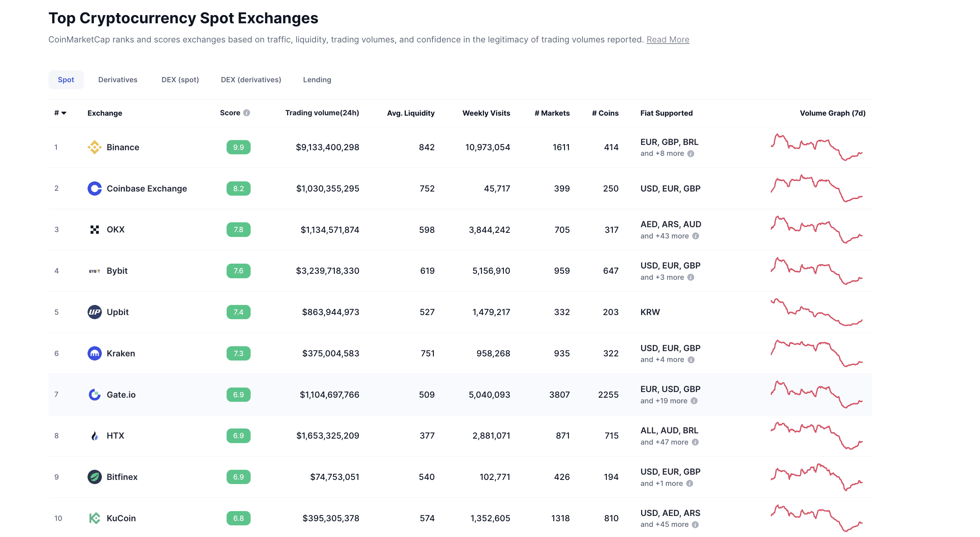980x537 pixels.
Task: Select the Lending tab
Action: tap(317, 80)
